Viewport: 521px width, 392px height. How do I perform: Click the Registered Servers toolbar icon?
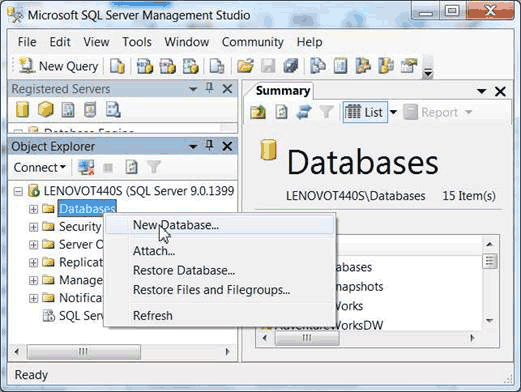click(x=318, y=66)
